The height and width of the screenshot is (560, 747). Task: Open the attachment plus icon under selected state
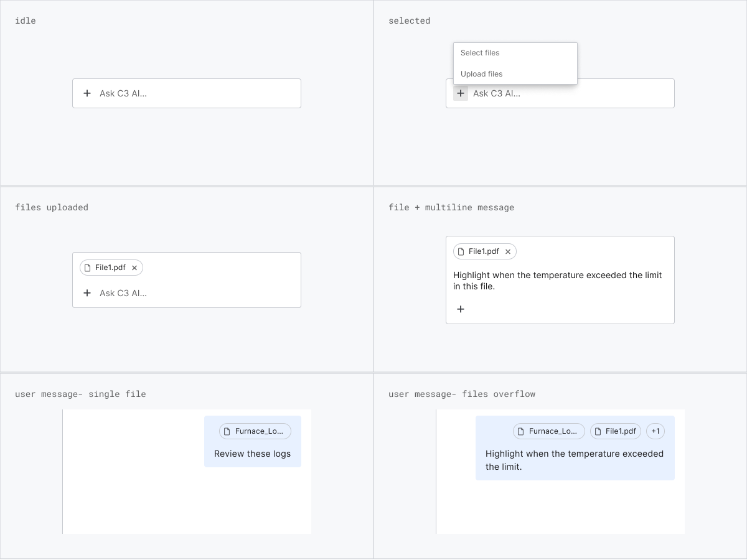pos(461,93)
